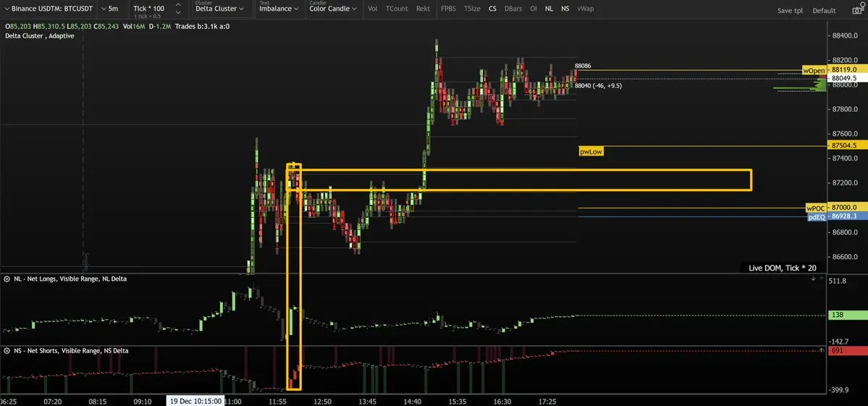Click the up arrow on the NS Net Shorts panel
This screenshot has width=868, height=406.
point(822,351)
